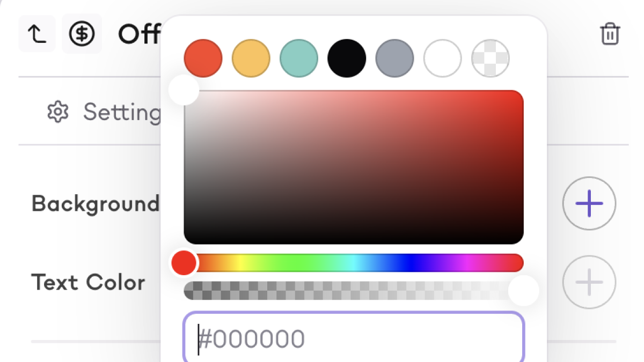Select the red-orange color swatch
The image size is (644, 362).
(203, 58)
